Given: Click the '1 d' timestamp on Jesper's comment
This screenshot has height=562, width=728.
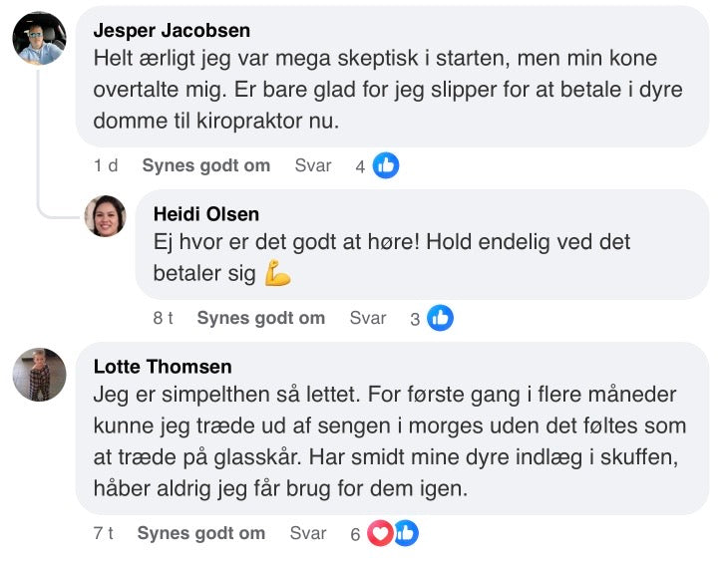Looking at the screenshot, I should tap(106, 165).
